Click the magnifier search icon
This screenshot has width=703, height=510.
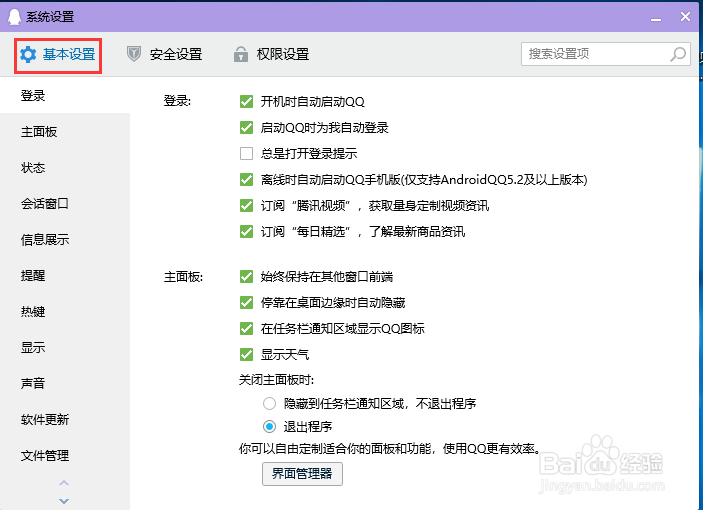tap(678, 54)
